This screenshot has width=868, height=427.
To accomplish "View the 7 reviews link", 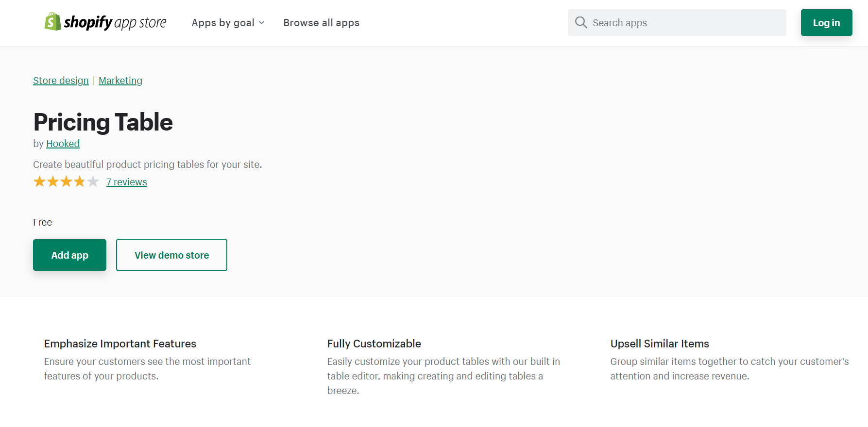I will click(126, 182).
